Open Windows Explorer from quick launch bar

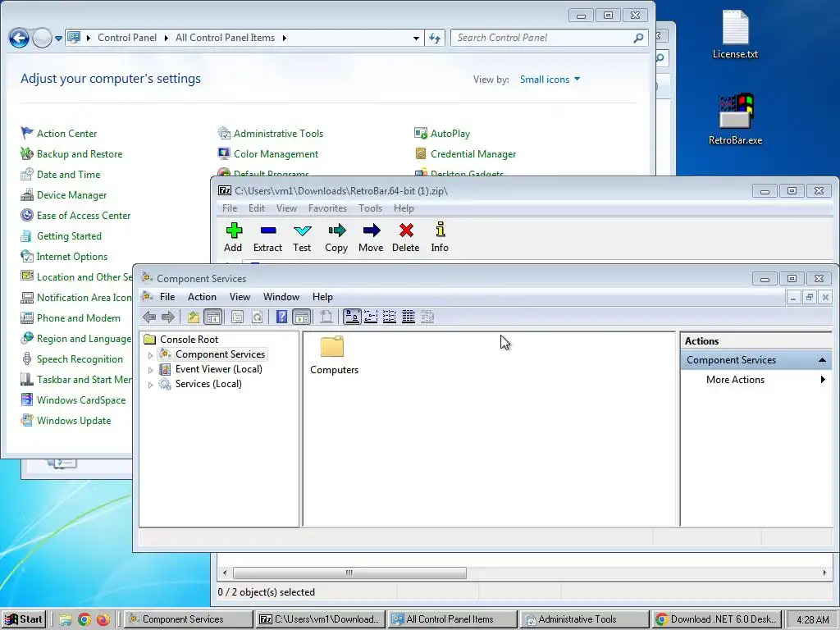click(66, 620)
